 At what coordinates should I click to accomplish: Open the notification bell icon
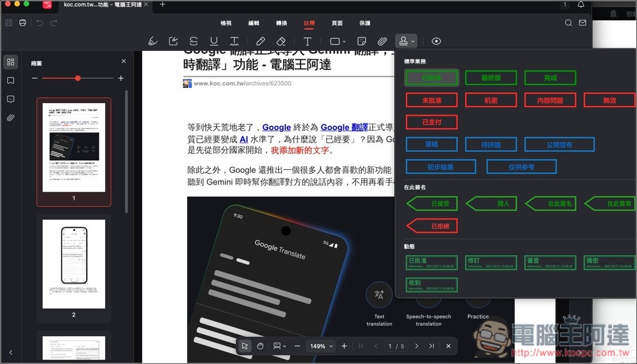pyautogui.click(x=581, y=4)
